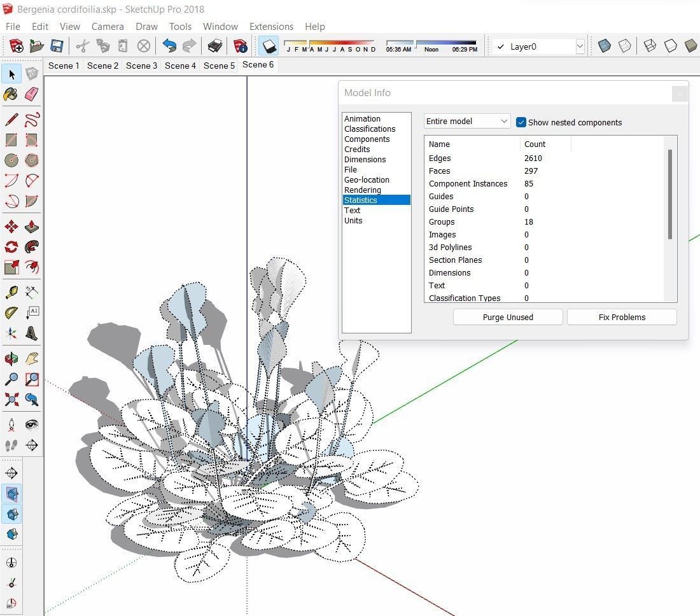Select the Edges statistics row

tap(545, 158)
